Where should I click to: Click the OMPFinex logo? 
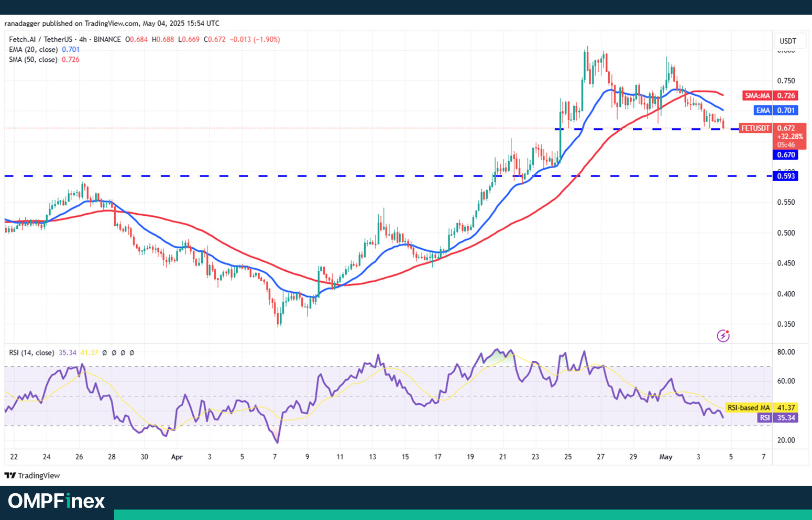coord(57,501)
